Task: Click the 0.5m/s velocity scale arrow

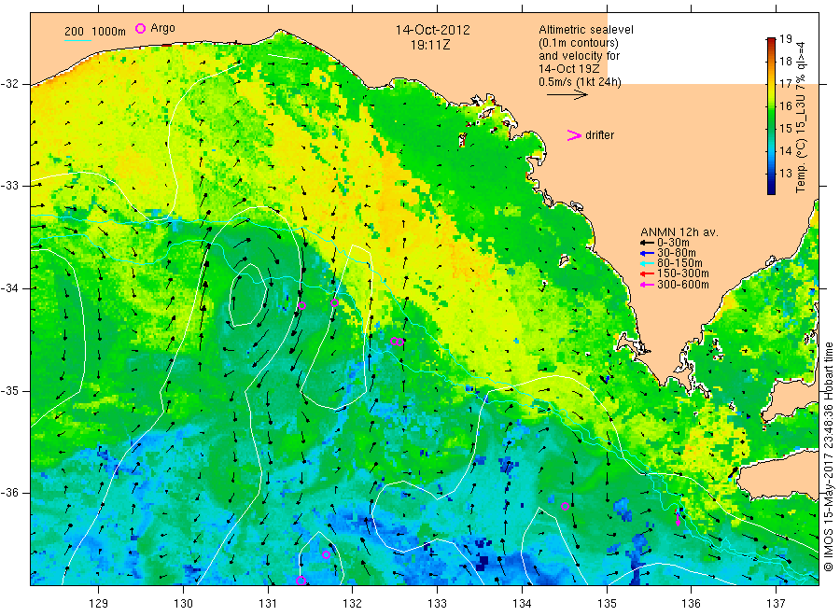Action: (x=567, y=95)
